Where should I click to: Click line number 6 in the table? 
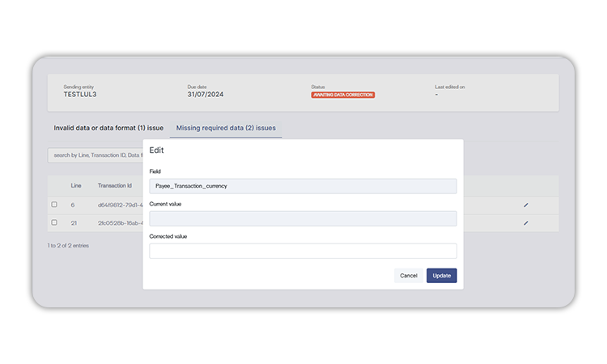72,205
